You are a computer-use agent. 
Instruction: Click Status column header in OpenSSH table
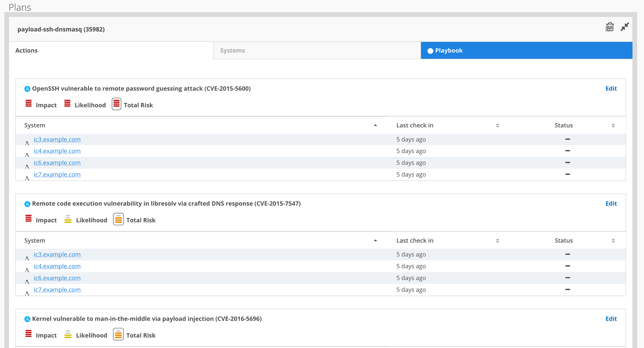tap(564, 125)
